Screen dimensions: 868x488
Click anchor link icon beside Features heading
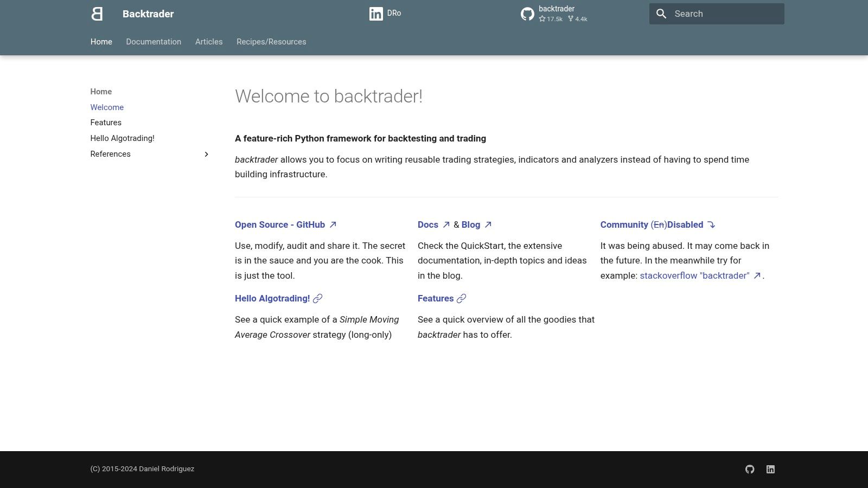coord(461,298)
